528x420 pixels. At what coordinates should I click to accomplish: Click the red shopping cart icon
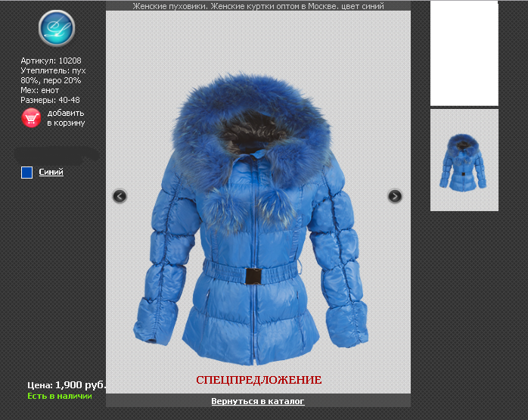[x=31, y=118]
